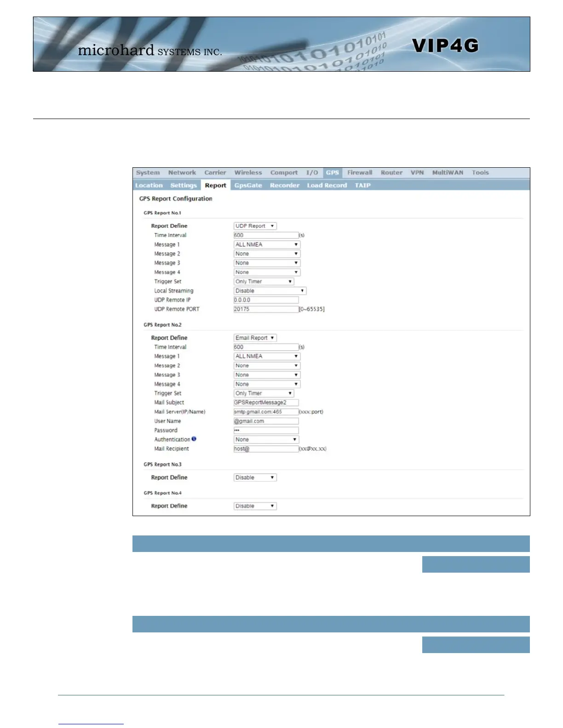Click the GPS Report Configuration heading
Screen dimensions: 563x728
point(176,199)
